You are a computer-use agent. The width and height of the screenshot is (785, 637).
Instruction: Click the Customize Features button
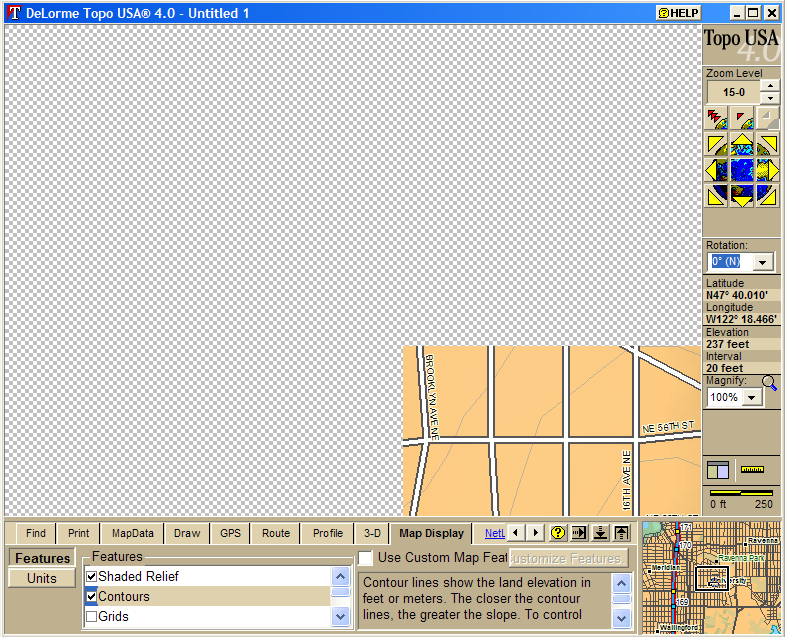pos(569,558)
